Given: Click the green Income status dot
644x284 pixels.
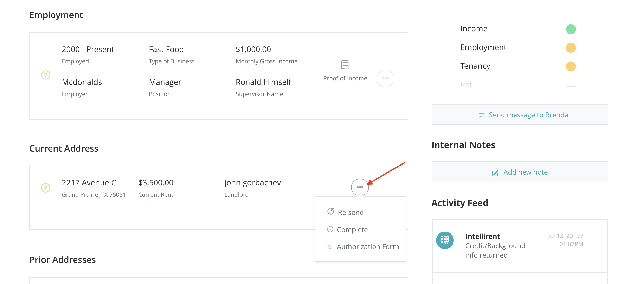Looking at the screenshot, I should point(570,29).
